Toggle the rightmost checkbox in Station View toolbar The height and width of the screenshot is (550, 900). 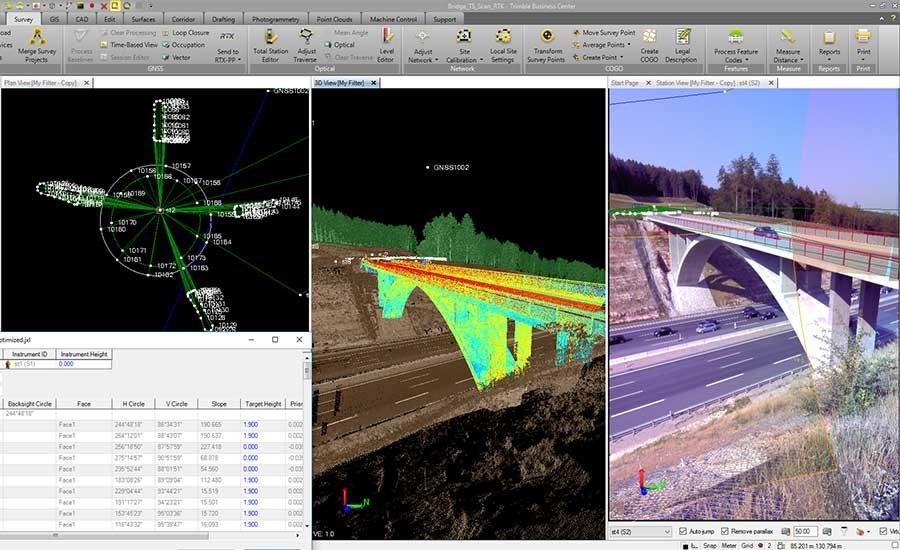click(x=883, y=531)
